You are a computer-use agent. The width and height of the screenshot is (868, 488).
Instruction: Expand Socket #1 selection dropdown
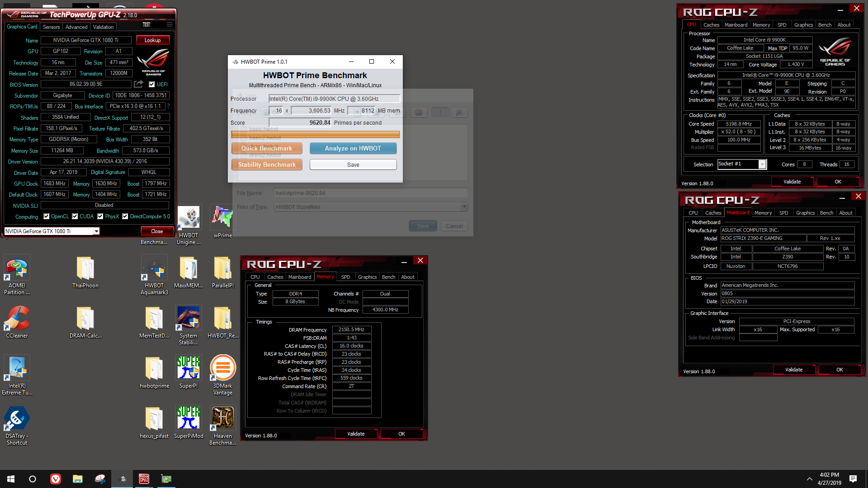coord(762,164)
